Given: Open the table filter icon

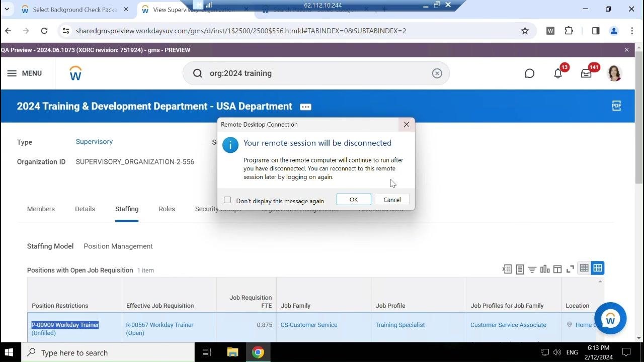Looking at the screenshot, I should click(x=532, y=269).
